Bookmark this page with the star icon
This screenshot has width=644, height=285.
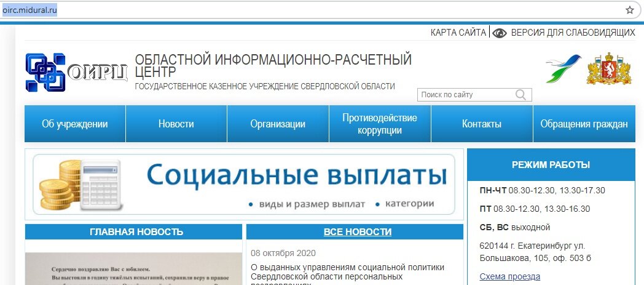pyautogui.click(x=630, y=10)
